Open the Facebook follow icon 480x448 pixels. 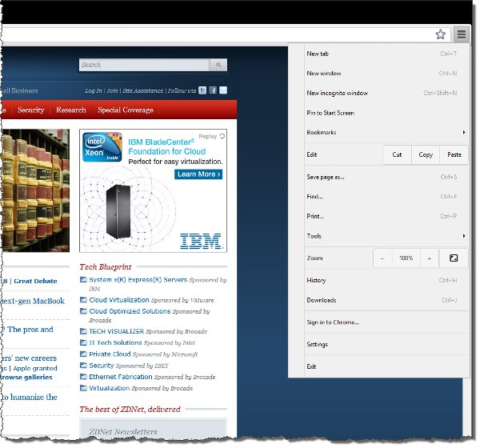214,90
